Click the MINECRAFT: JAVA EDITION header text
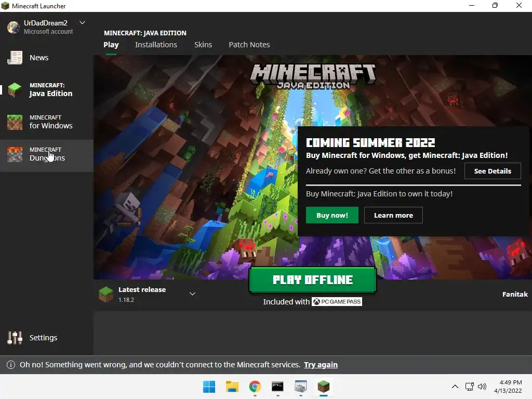 [145, 33]
